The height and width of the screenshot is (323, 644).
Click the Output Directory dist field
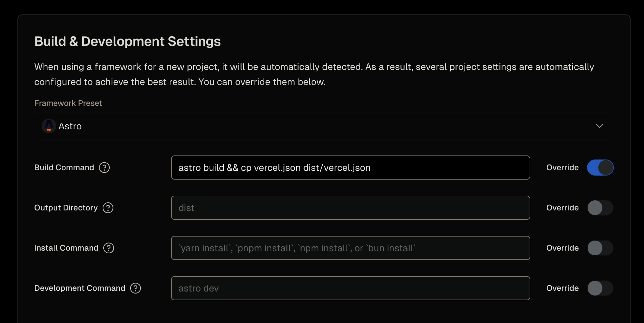pyautogui.click(x=350, y=208)
